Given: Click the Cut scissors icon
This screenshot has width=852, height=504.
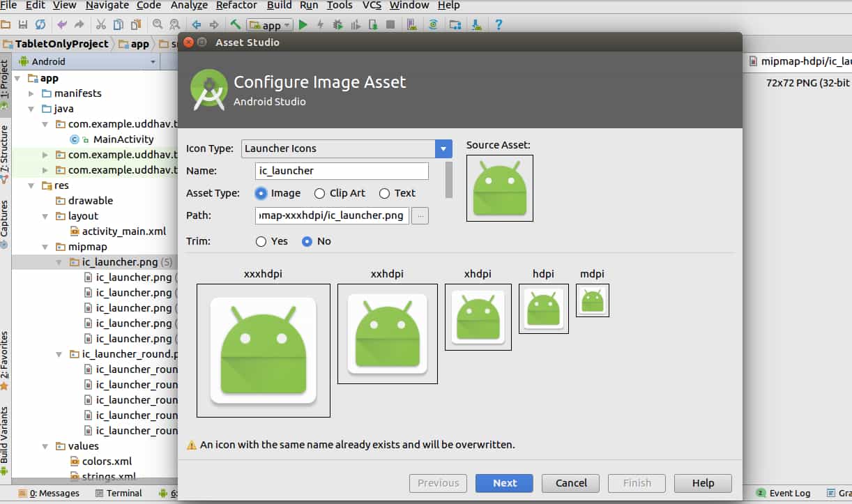Looking at the screenshot, I should point(100,24).
